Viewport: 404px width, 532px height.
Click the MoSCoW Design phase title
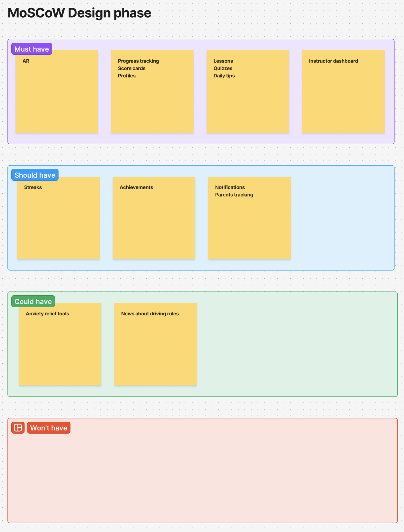[79, 13]
